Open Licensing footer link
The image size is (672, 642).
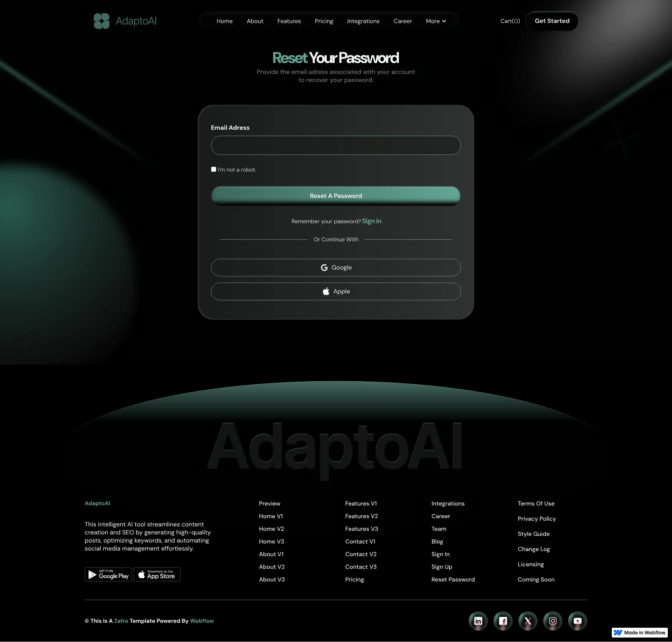[x=531, y=564]
